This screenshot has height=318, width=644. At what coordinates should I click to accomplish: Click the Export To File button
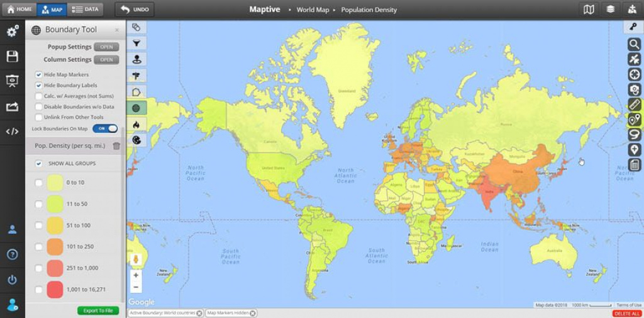pyautogui.click(x=98, y=310)
